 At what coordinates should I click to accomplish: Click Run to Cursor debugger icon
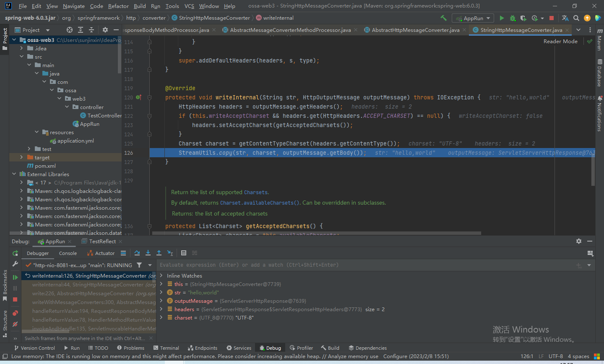[x=170, y=253]
